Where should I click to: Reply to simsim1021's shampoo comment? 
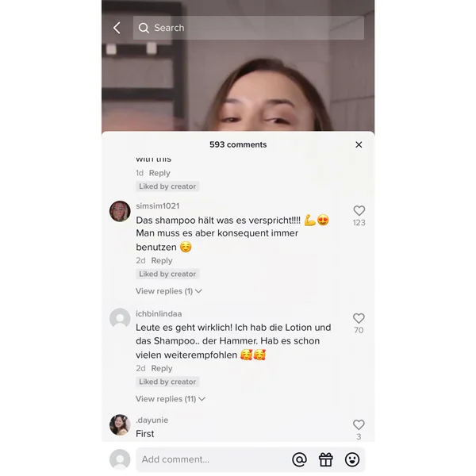162,260
